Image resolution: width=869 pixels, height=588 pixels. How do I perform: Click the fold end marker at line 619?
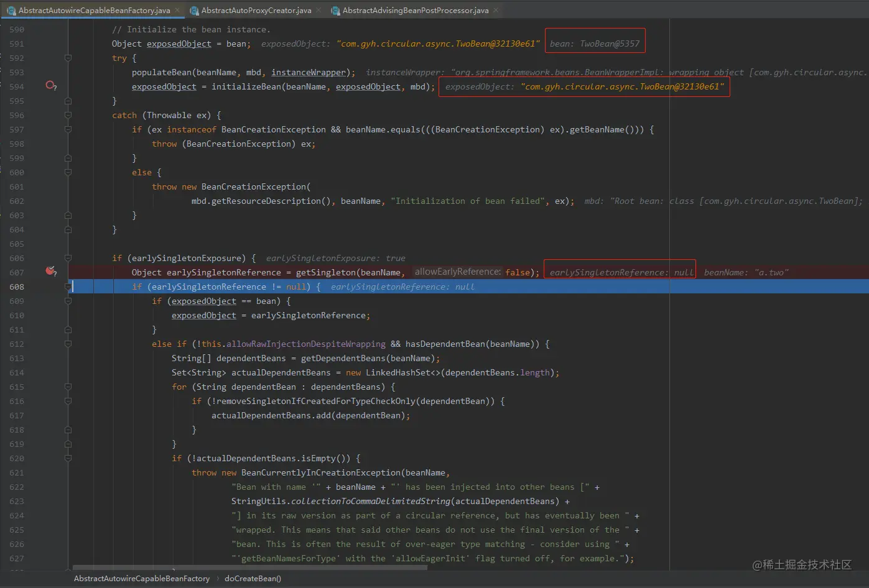(x=68, y=444)
